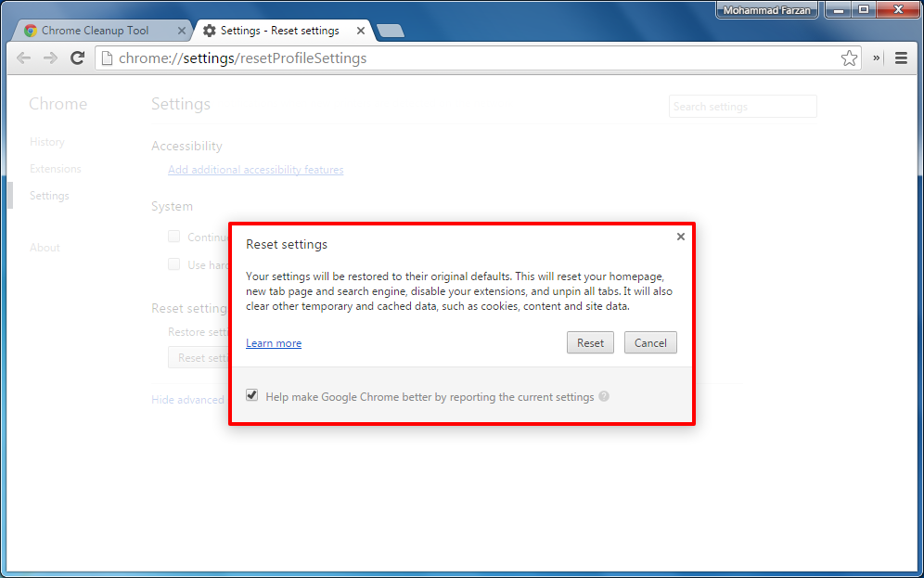This screenshot has height=578, width=924.
Task: Toggle the Use hardware acceleration checkbox
Action: pyautogui.click(x=173, y=264)
